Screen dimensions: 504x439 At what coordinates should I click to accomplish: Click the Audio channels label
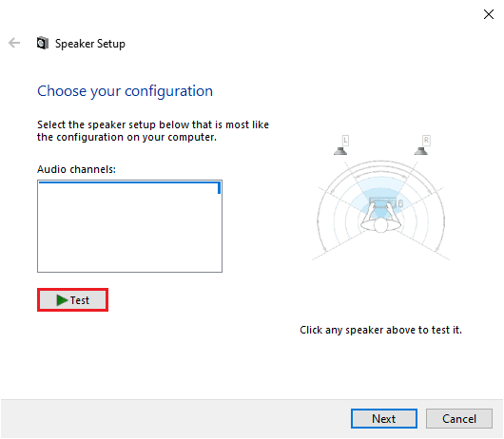click(x=76, y=169)
